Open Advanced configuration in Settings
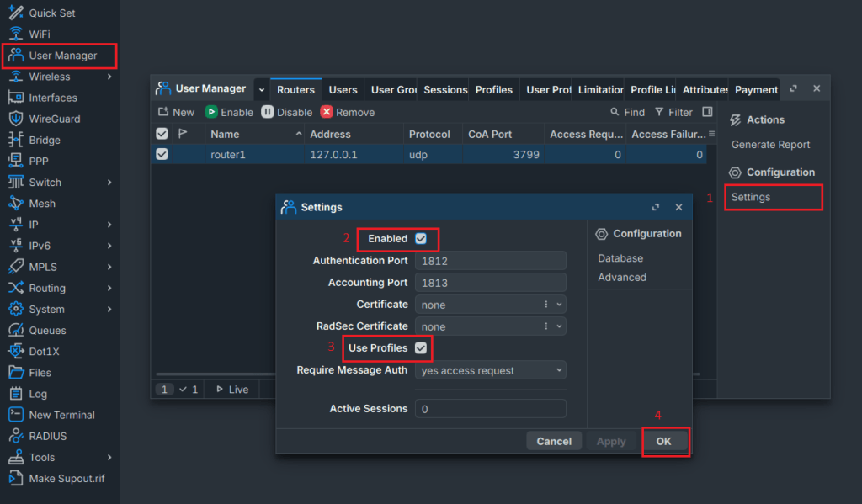 622,278
